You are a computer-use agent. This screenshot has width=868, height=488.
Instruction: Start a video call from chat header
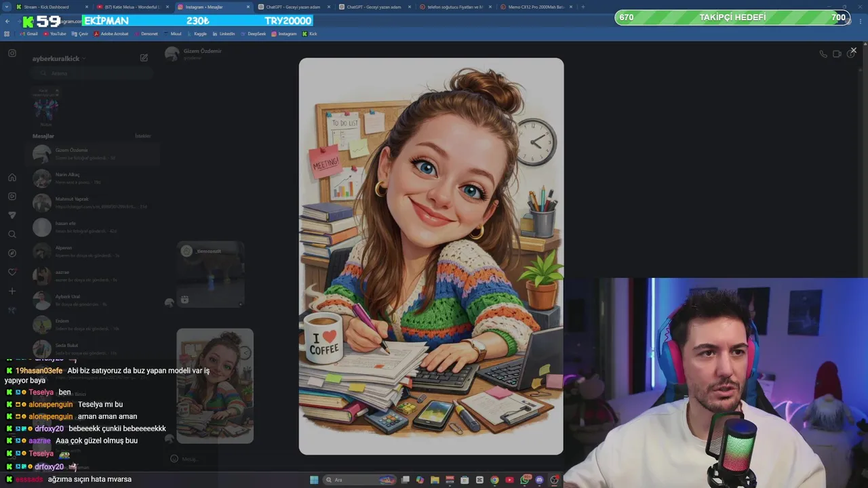[x=837, y=54]
